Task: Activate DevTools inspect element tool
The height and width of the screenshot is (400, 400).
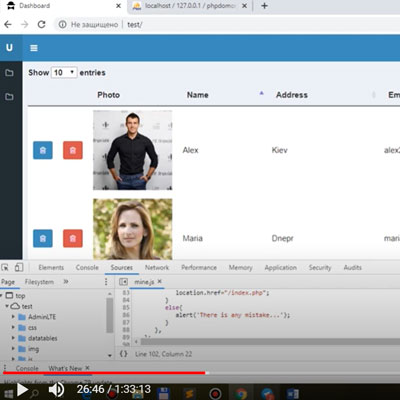Action: (x=5, y=267)
